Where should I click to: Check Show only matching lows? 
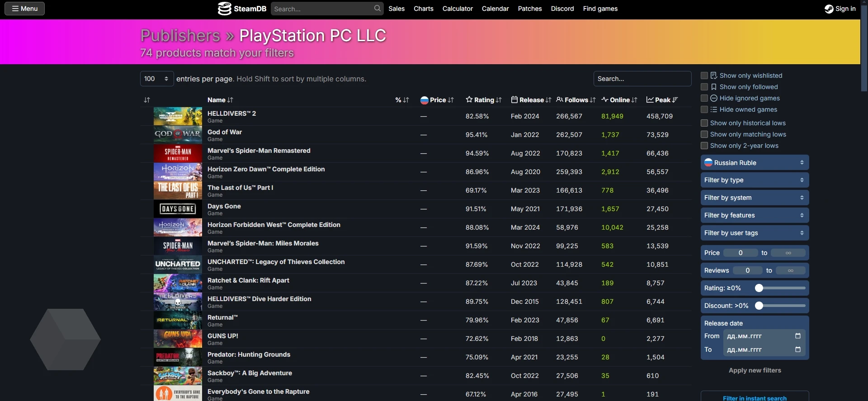point(704,134)
